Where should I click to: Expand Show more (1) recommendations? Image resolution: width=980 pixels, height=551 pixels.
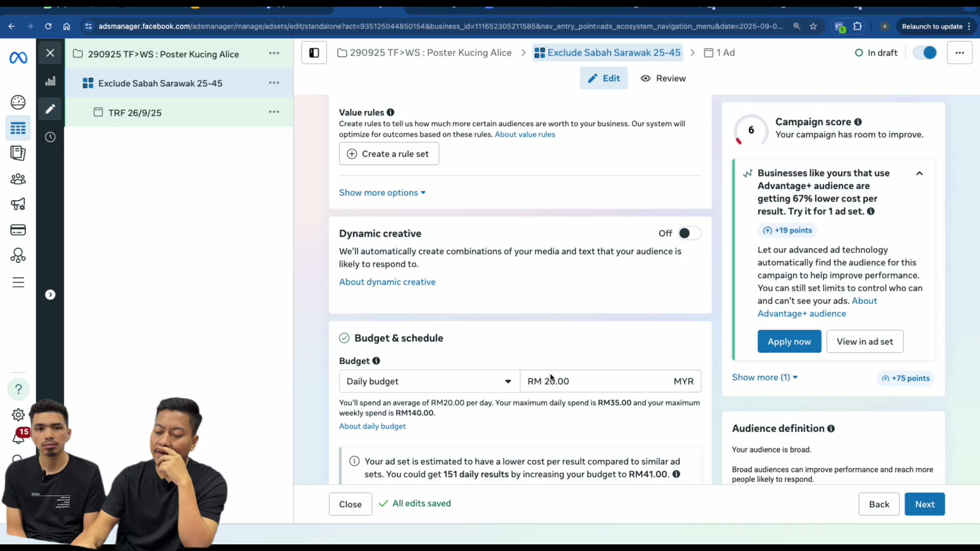(765, 377)
